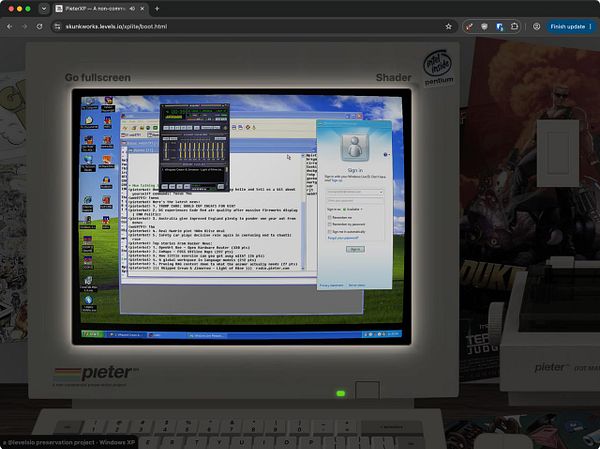Image resolution: width=600 pixels, height=449 pixels.
Task: Open the extensions puzzle icon
Action: point(514,26)
